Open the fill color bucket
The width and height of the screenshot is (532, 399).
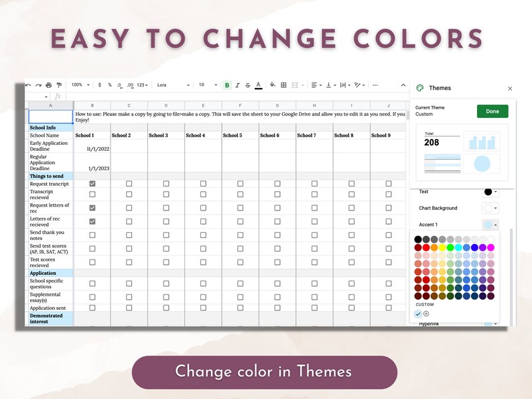(x=273, y=85)
